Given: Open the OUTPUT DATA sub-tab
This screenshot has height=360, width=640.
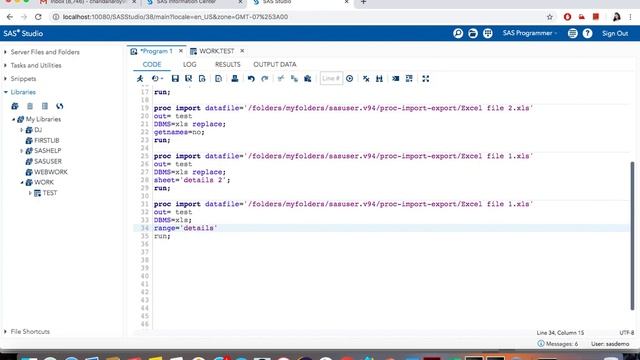Looking at the screenshot, I should (275, 64).
